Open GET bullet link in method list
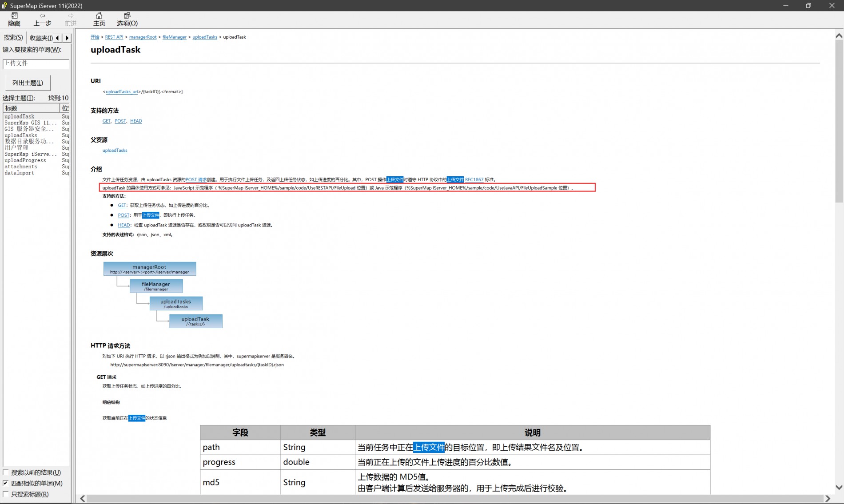Image resolution: width=844 pixels, height=504 pixels. [x=122, y=205]
